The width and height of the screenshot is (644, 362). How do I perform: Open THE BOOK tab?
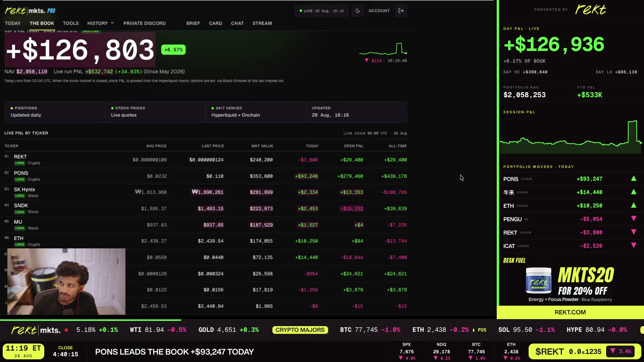42,23
